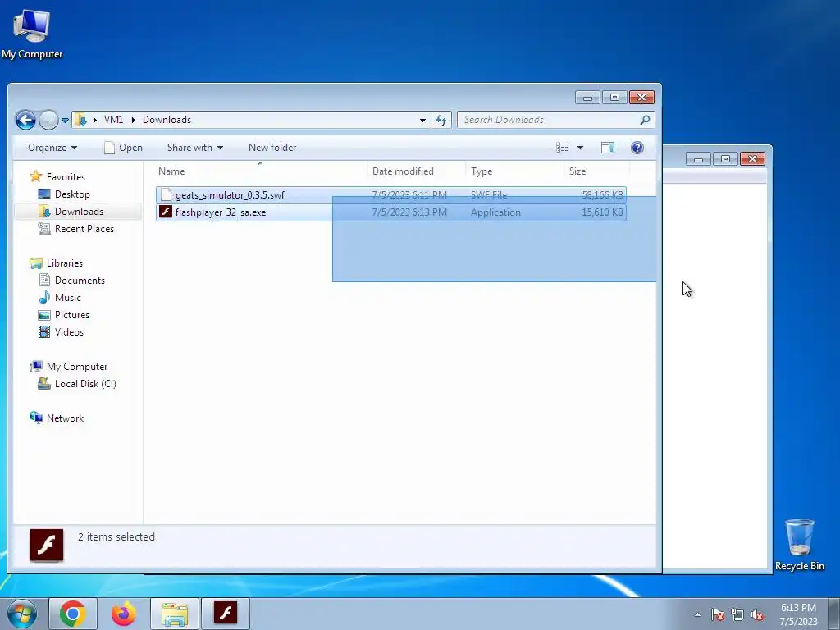
Task: Open the Recycle Bin on desktop
Action: (x=799, y=544)
